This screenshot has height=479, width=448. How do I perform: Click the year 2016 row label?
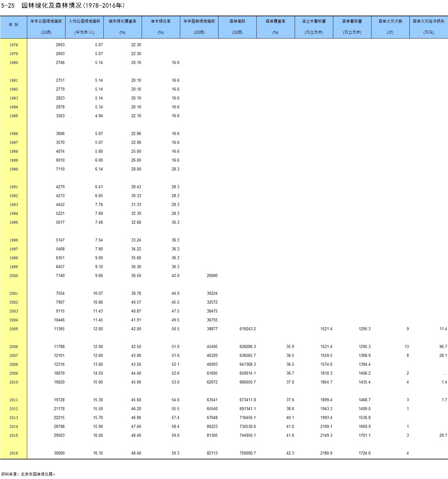coord(14,453)
